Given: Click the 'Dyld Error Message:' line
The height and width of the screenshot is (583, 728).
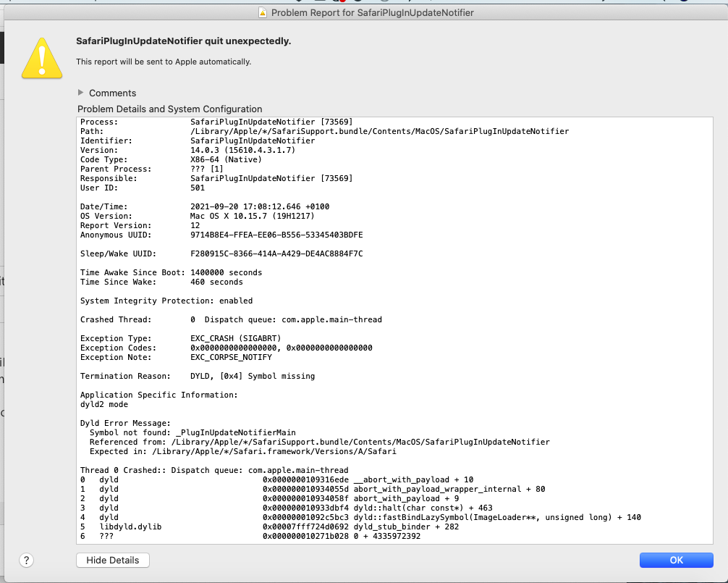Looking at the screenshot, I should tap(125, 423).
